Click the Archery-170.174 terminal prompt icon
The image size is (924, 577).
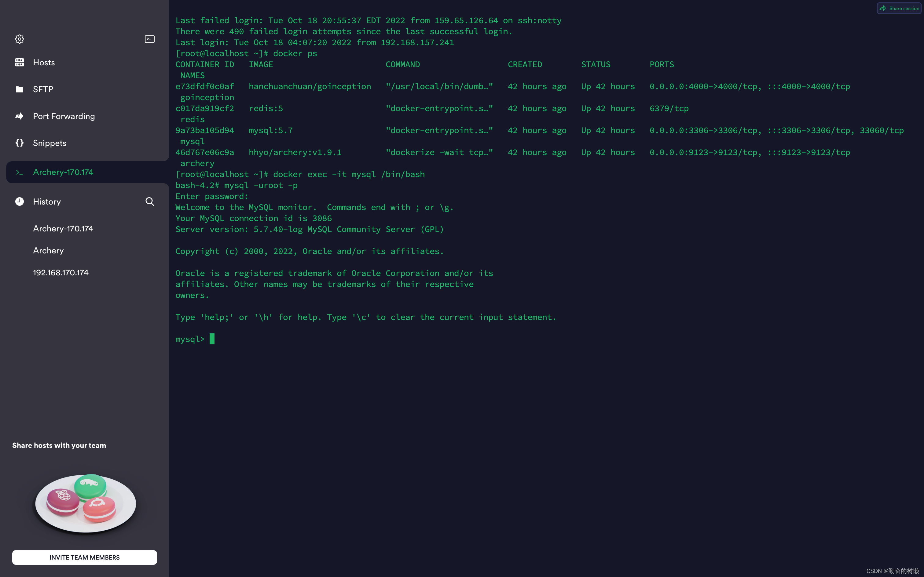(x=20, y=172)
